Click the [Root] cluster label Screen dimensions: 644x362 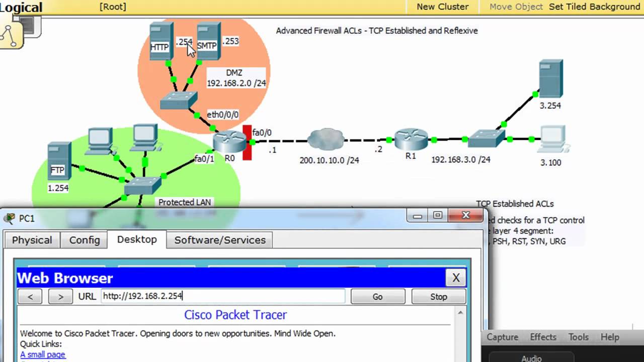(x=113, y=7)
